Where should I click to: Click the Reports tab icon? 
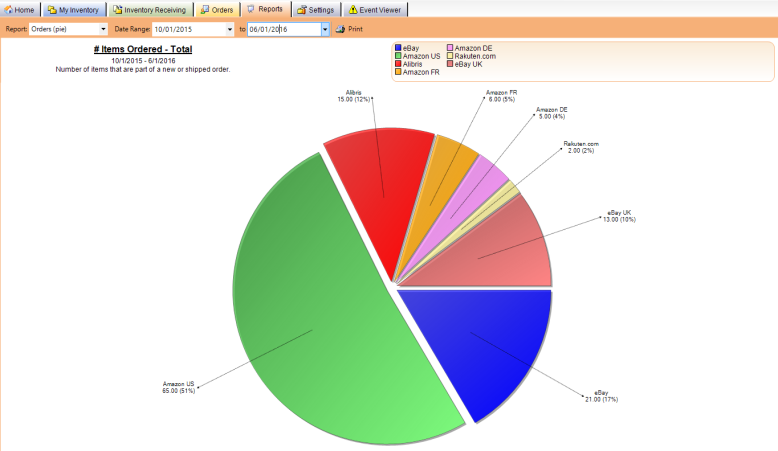(x=251, y=9)
